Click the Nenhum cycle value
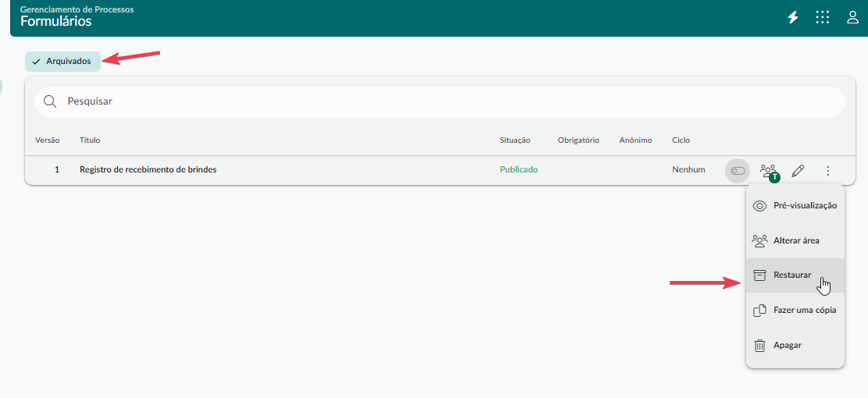This screenshot has height=398, width=868. click(x=688, y=169)
